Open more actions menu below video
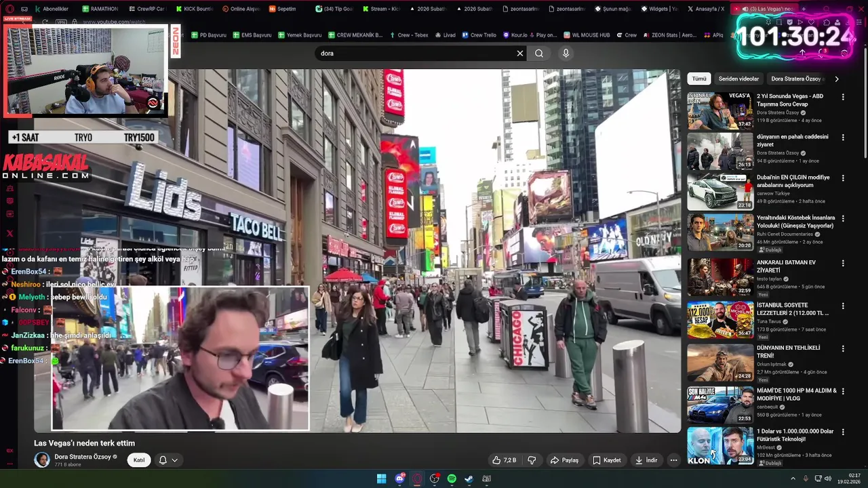This screenshot has height=488, width=868. (673, 460)
